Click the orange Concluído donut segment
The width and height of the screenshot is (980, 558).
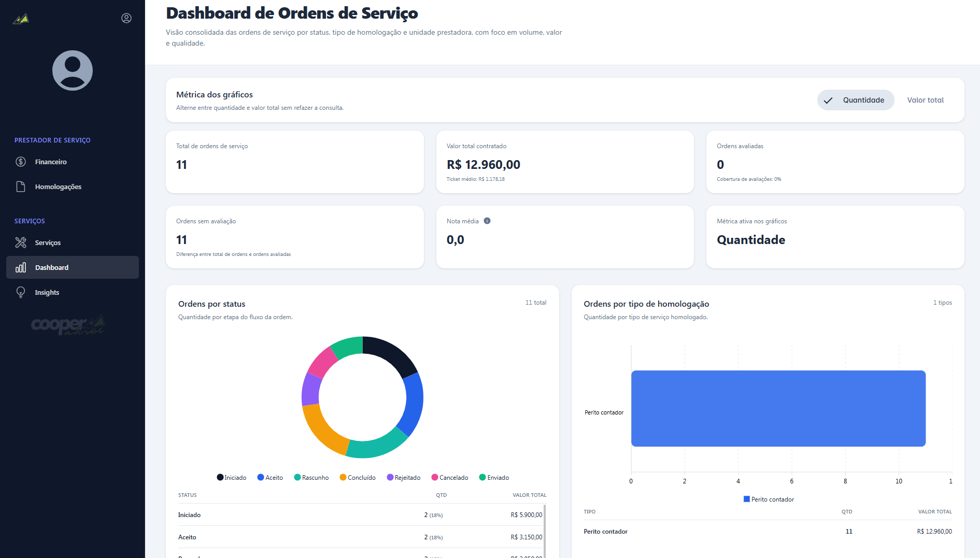(x=321, y=430)
